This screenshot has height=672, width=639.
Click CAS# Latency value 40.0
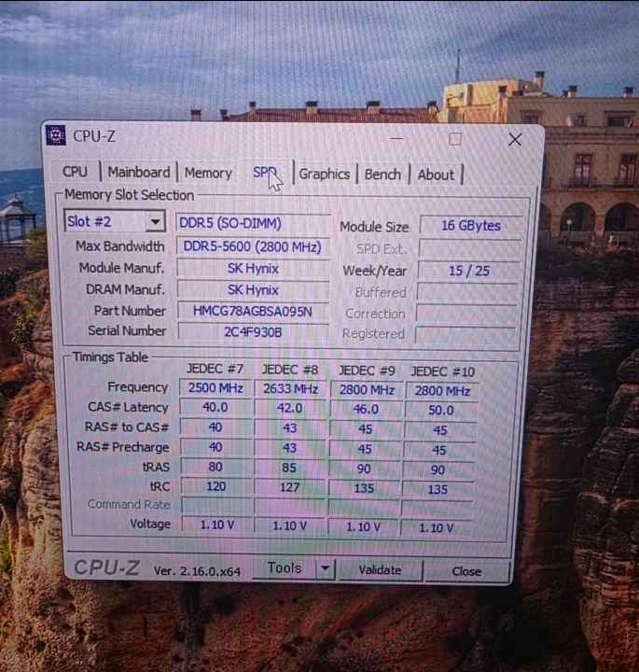(215, 407)
